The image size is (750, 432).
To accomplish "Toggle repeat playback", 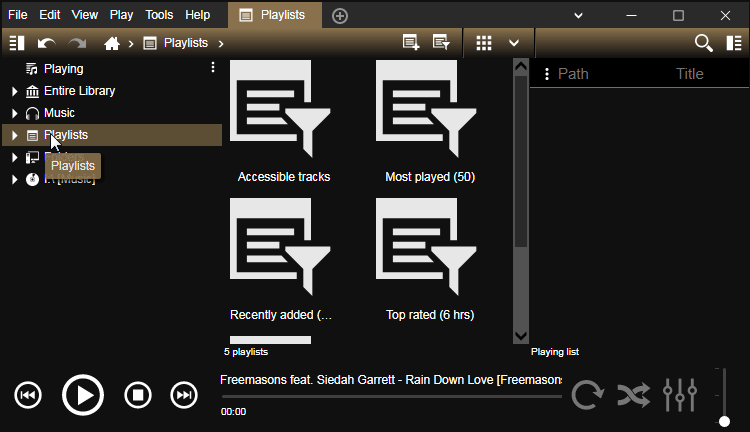I will (x=587, y=395).
